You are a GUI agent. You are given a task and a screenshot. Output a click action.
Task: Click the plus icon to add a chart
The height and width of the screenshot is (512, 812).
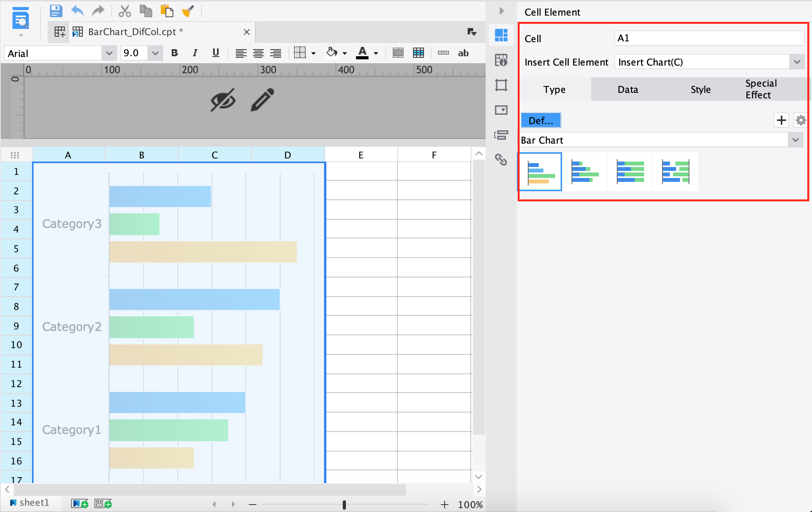coord(781,120)
